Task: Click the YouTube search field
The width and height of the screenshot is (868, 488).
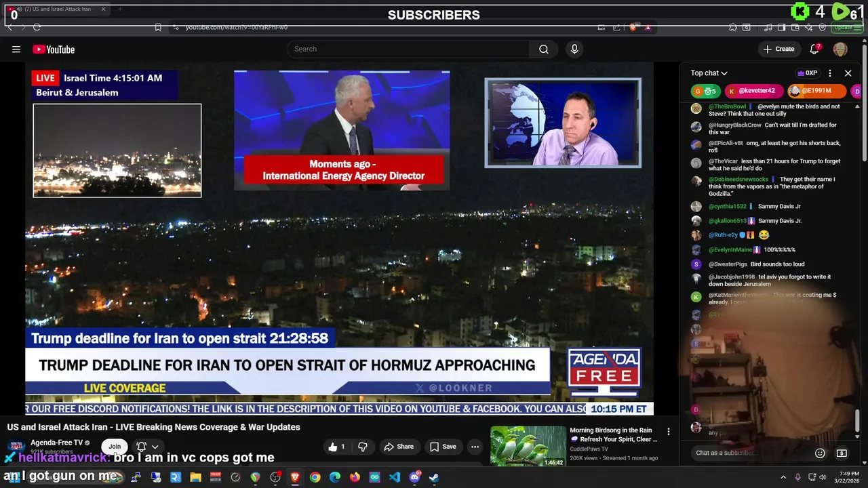Action: click(x=409, y=49)
